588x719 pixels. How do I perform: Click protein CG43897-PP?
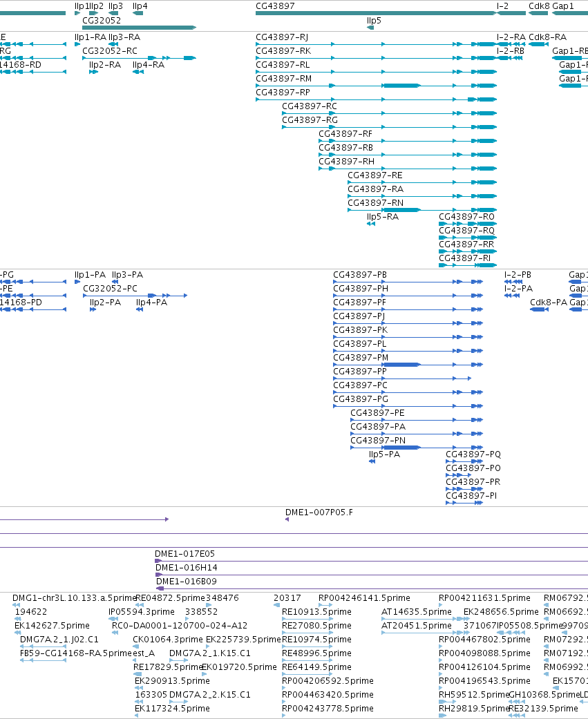coord(401,378)
